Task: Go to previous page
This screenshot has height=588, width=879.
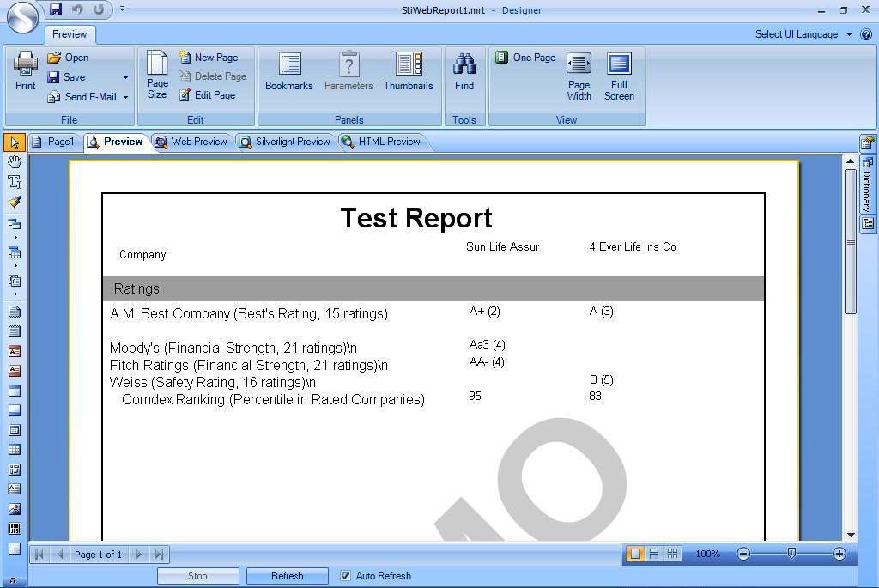Action: point(60,555)
